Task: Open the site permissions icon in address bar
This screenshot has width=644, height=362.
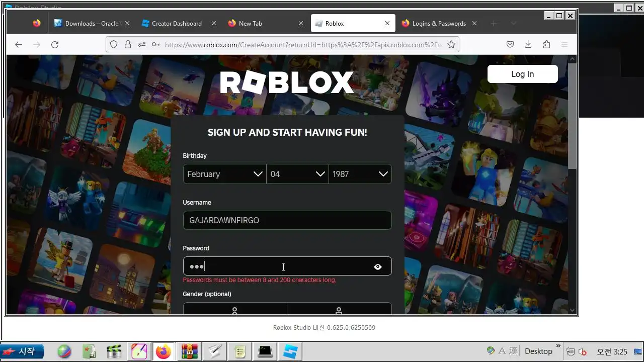Action: [142, 44]
